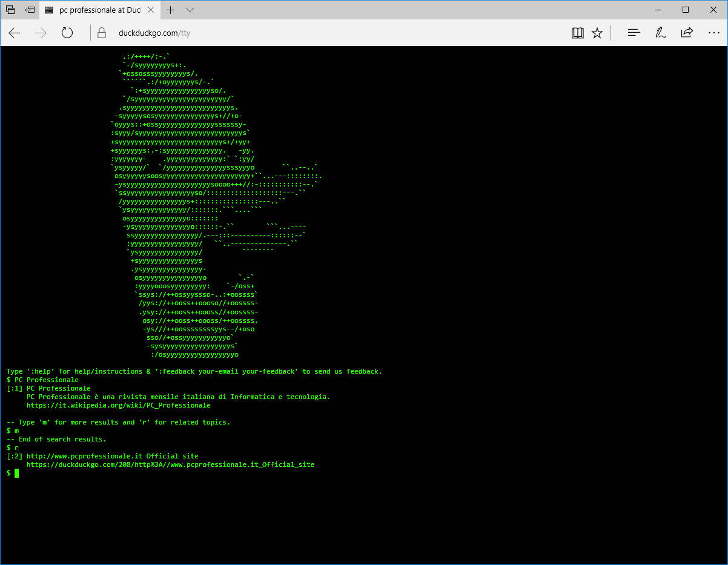Set these tabs aside icon
728x565 pixels.
coord(30,10)
